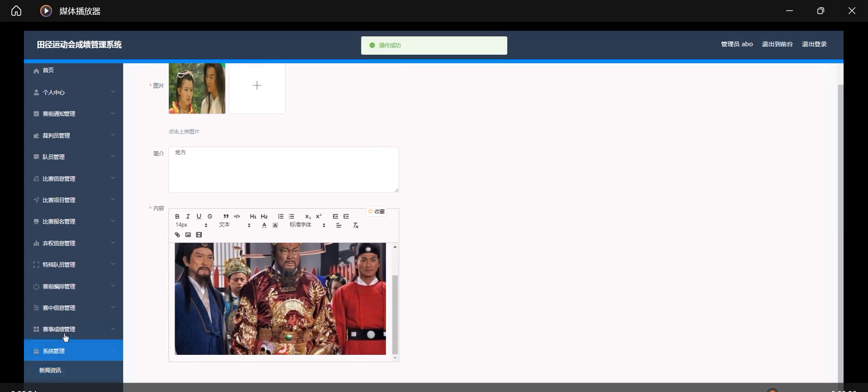Click the editor scrollbar up arrow
The width and height of the screenshot is (868, 392).
coord(395,247)
